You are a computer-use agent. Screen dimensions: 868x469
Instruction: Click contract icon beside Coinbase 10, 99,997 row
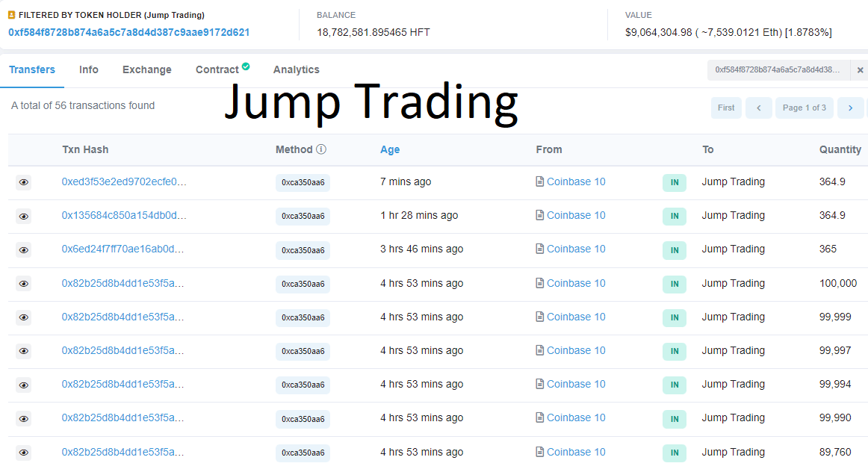click(x=540, y=350)
